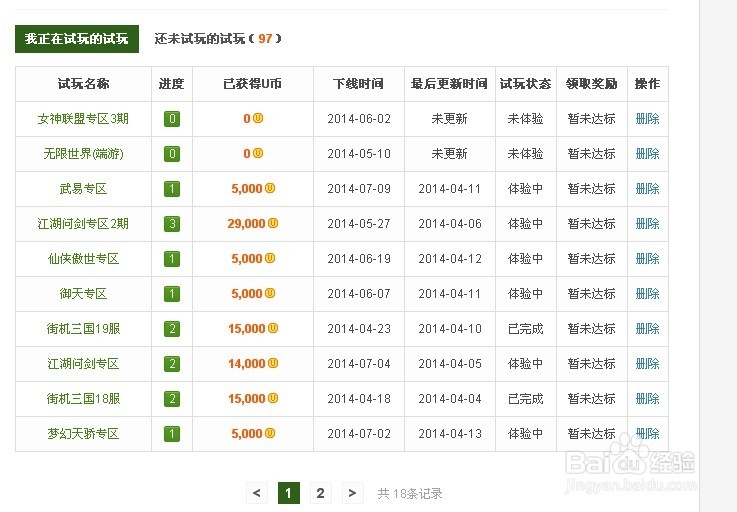Screen dimensions: 737x512
Task: Click 未体验 status for 女神联盟专区3期
Action: [x=525, y=119]
